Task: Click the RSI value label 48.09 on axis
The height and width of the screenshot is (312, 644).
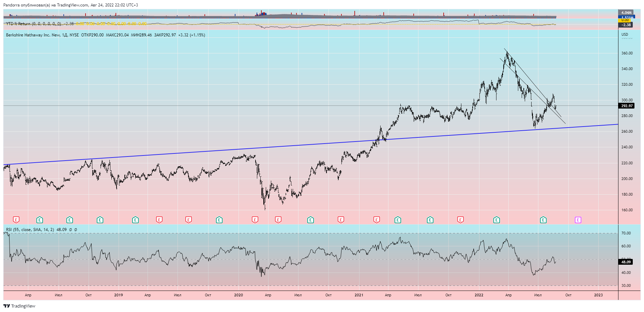Action: [x=626, y=262]
